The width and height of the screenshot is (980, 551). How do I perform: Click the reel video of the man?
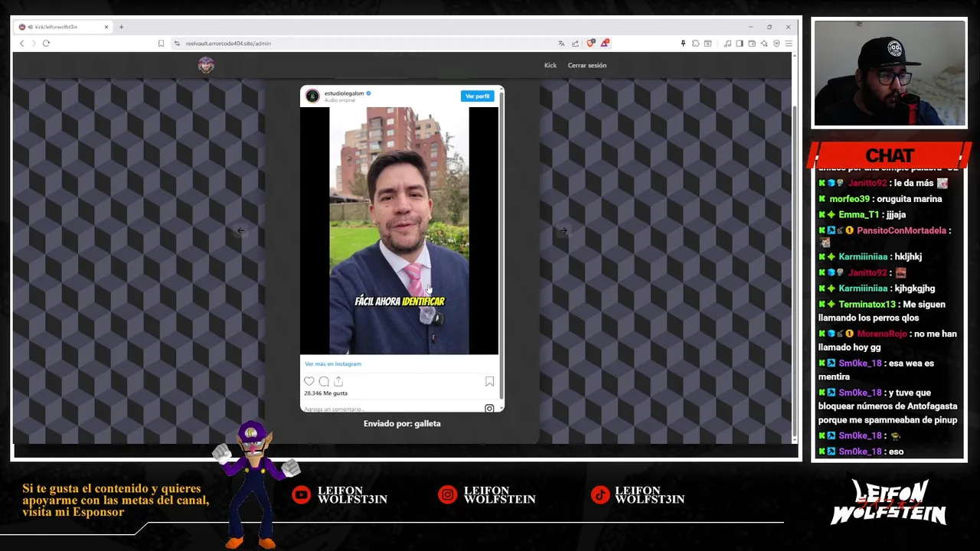click(x=399, y=230)
